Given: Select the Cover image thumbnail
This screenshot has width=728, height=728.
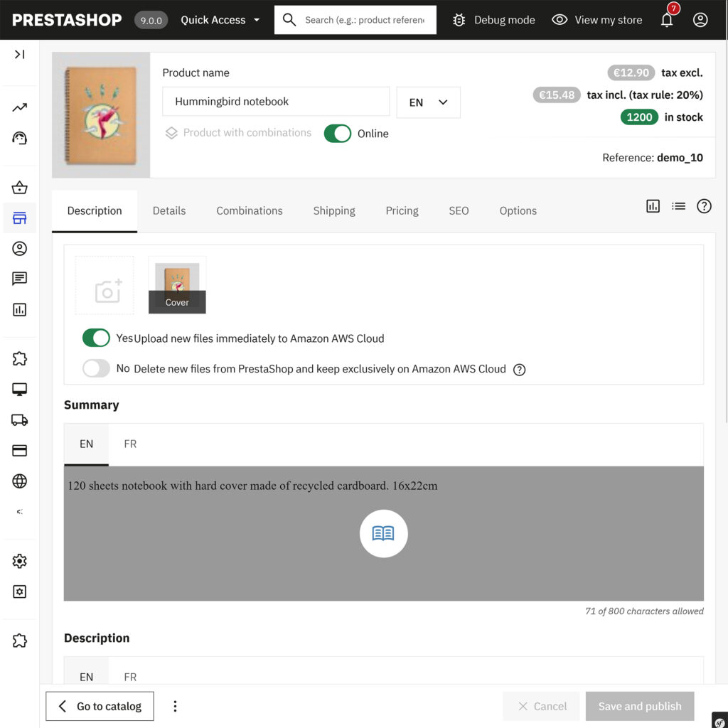Looking at the screenshot, I should (177, 286).
